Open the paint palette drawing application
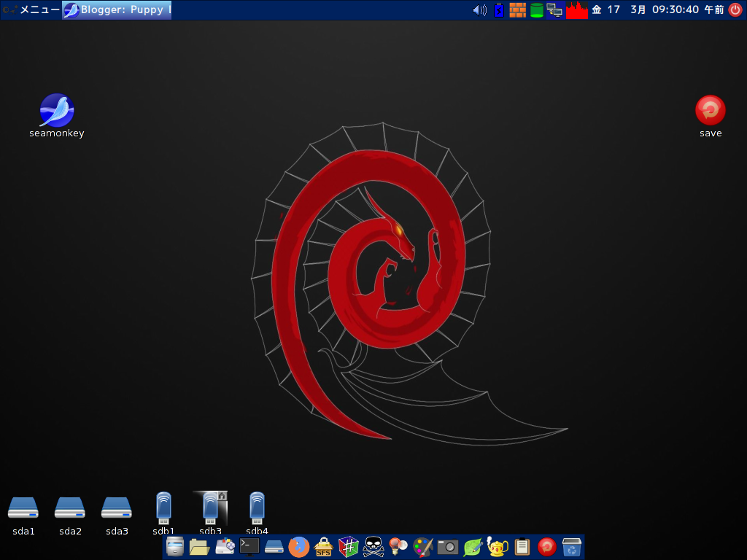747x560 pixels. click(423, 545)
